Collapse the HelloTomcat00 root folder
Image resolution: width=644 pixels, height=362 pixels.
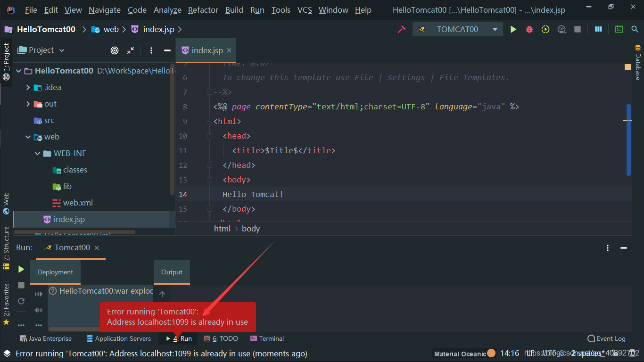tap(19, 71)
